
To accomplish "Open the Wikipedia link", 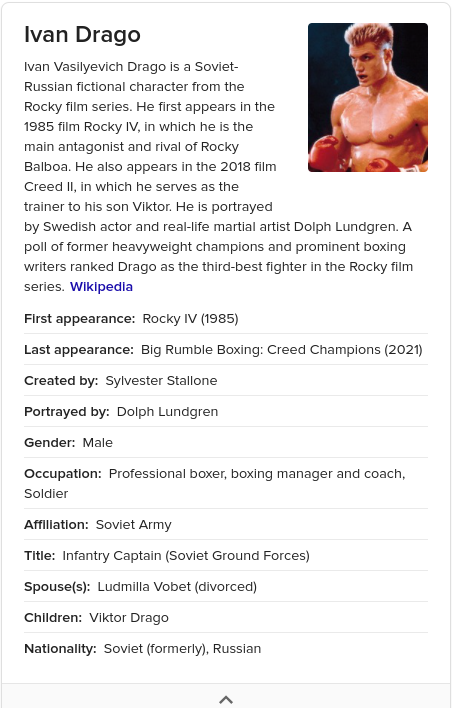I will click(x=101, y=287).
